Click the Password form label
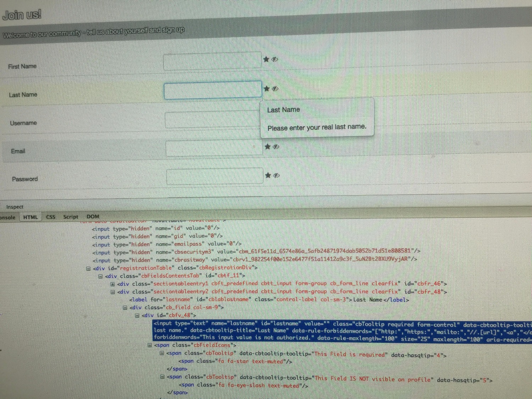The height and width of the screenshot is (399, 532). (25, 179)
